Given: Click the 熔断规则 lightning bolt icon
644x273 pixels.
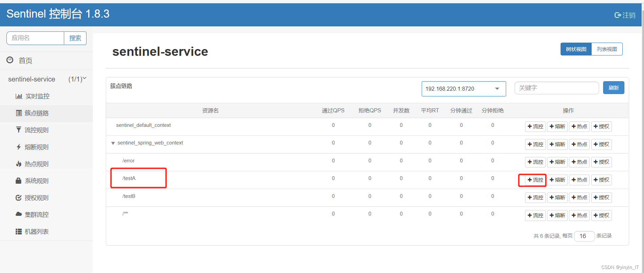Looking at the screenshot, I should pyautogui.click(x=19, y=147).
